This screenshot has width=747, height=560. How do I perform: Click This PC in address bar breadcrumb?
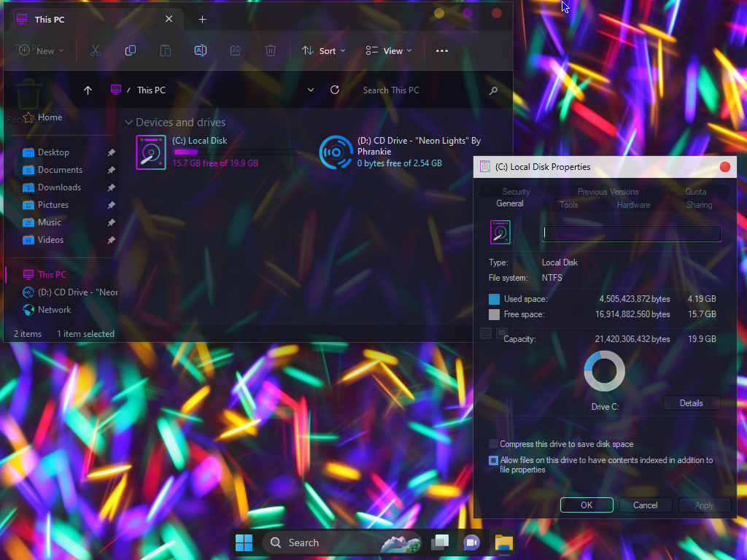pyautogui.click(x=151, y=90)
